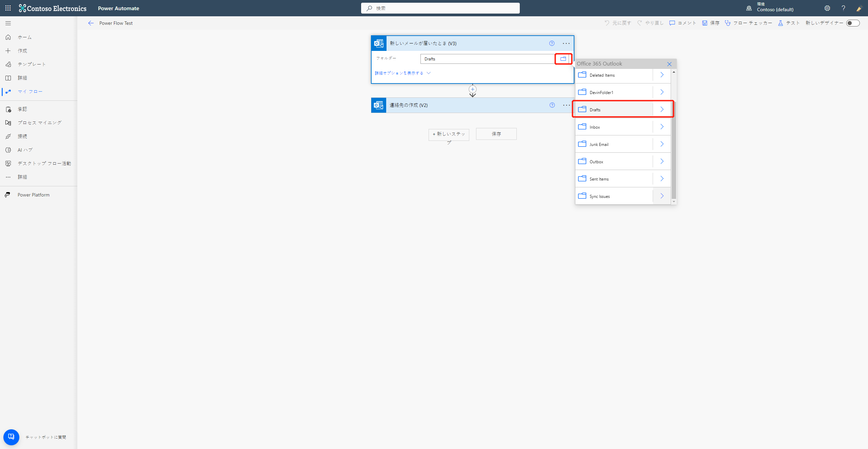
Task: Select the Sent Items folder
Action: 614,179
